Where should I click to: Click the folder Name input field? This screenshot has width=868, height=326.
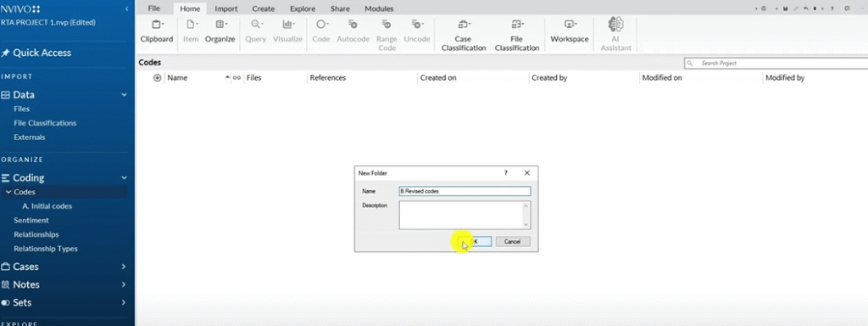(x=465, y=191)
